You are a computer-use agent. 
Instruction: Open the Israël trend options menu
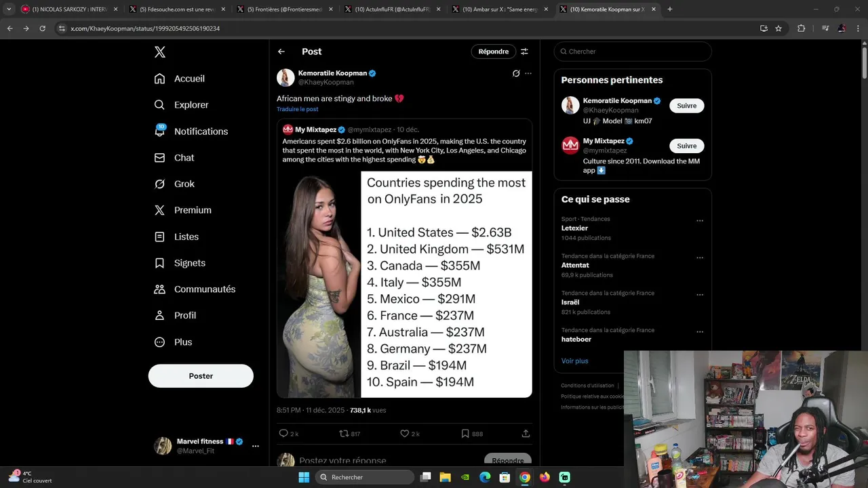pyautogui.click(x=700, y=295)
